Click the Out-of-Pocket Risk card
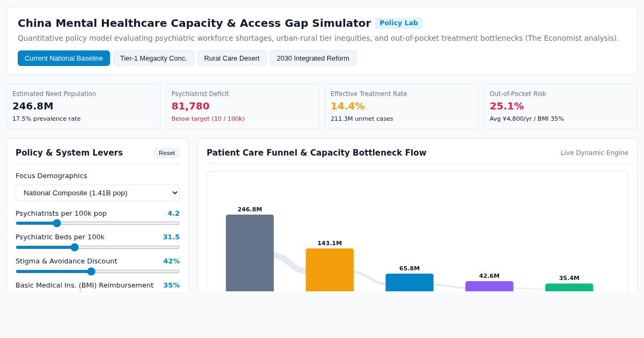644x338 pixels. point(561,106)
